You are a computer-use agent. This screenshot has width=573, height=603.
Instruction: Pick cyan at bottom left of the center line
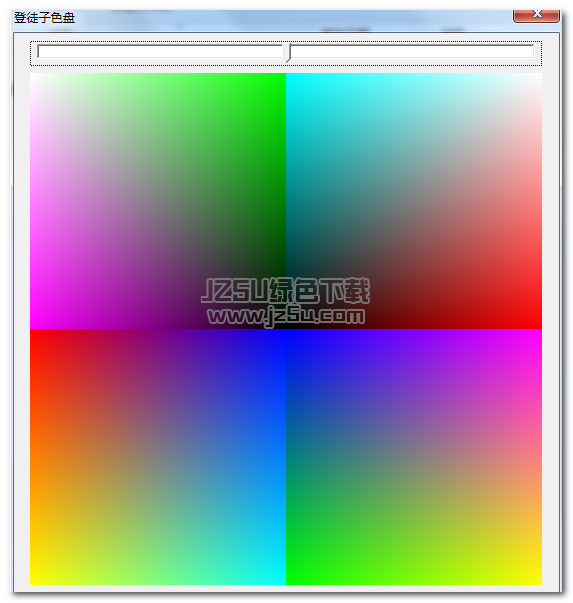pyautogui.click(x=282, y=581)
